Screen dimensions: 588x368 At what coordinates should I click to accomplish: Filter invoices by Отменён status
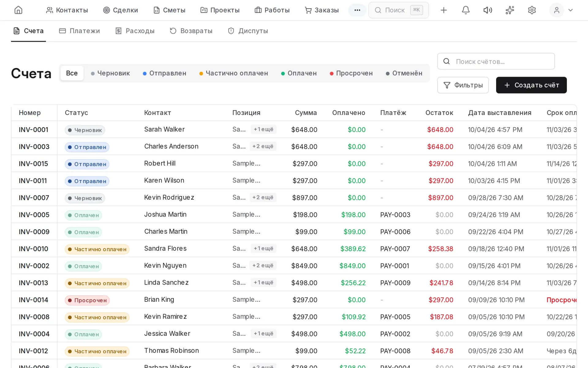pos(404,73)
